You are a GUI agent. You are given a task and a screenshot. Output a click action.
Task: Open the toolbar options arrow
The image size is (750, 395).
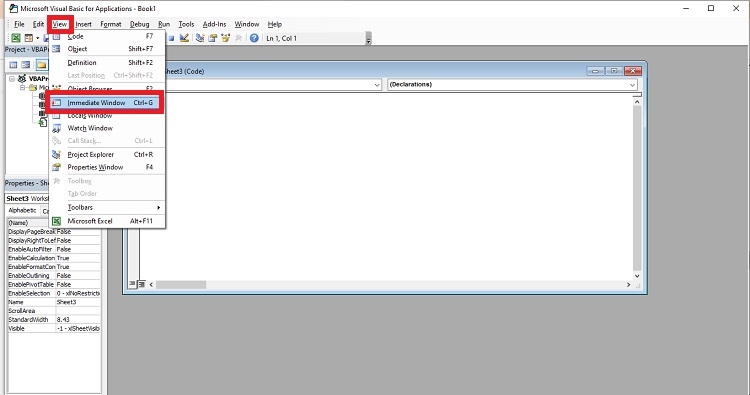(368, 39)
